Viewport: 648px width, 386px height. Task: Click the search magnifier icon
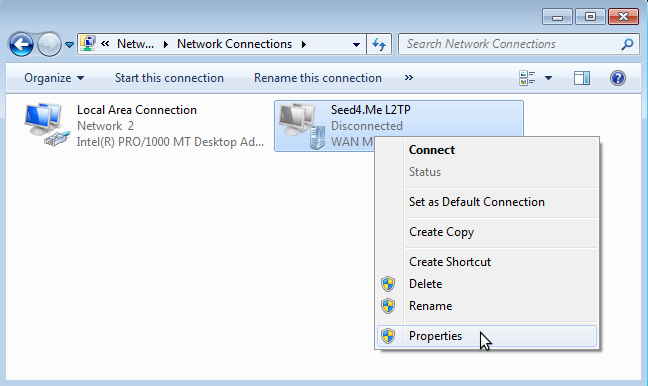[627, 44]
